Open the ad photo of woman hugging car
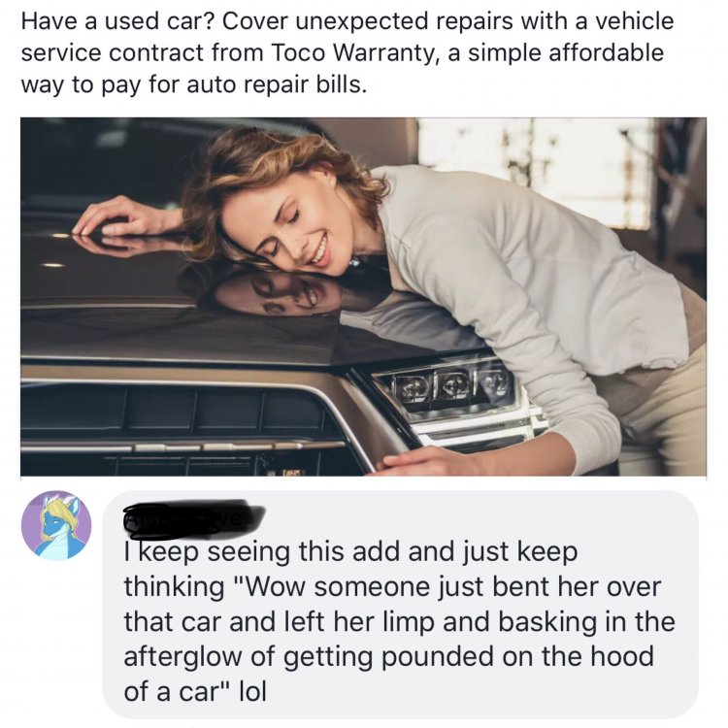The height and width of the screenshot is (728, 728). pyautogui.click(x=364, y=297)
